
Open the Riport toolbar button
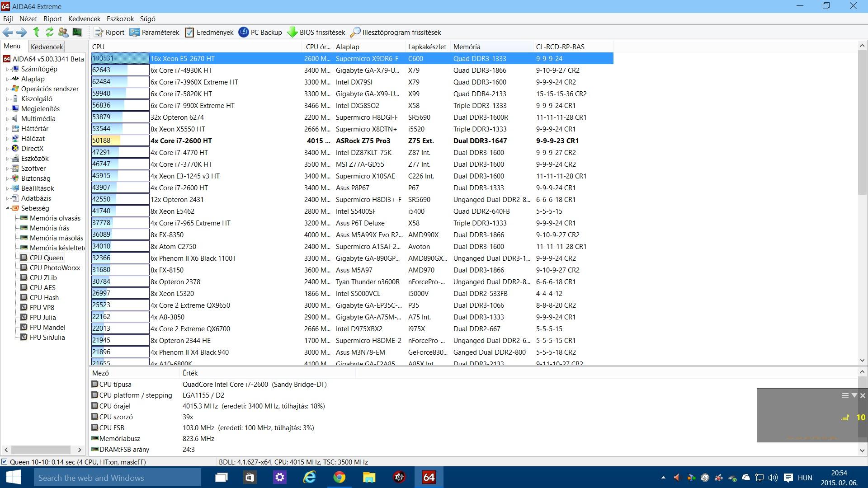pyautogui.click(x=109, y=32)
